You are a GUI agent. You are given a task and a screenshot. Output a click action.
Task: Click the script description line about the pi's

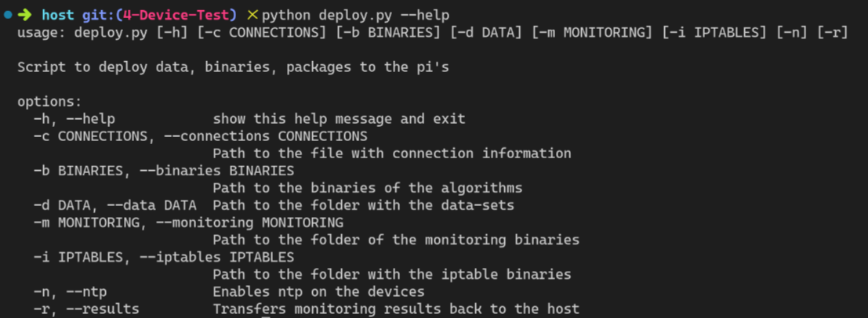[233, 67]
